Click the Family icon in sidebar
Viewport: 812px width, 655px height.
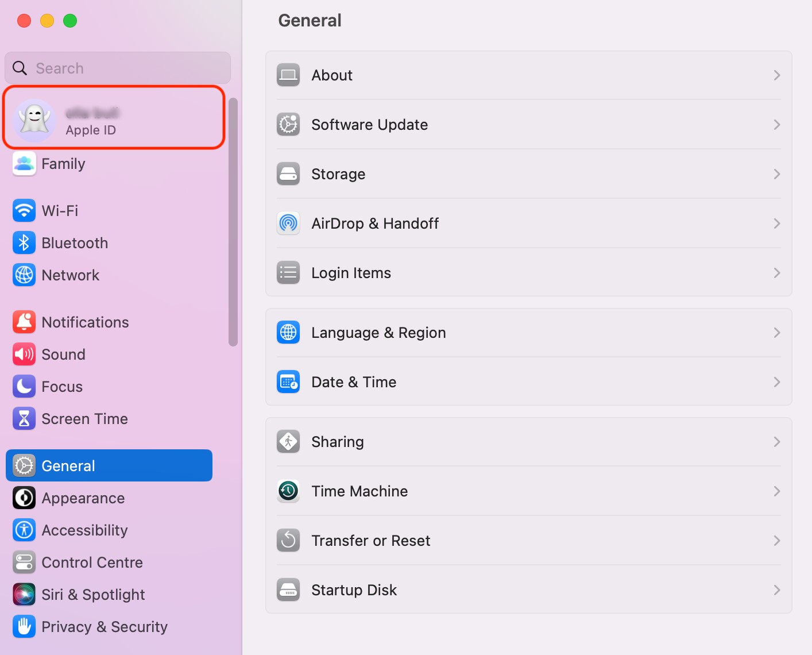click(x=24, y=164)
